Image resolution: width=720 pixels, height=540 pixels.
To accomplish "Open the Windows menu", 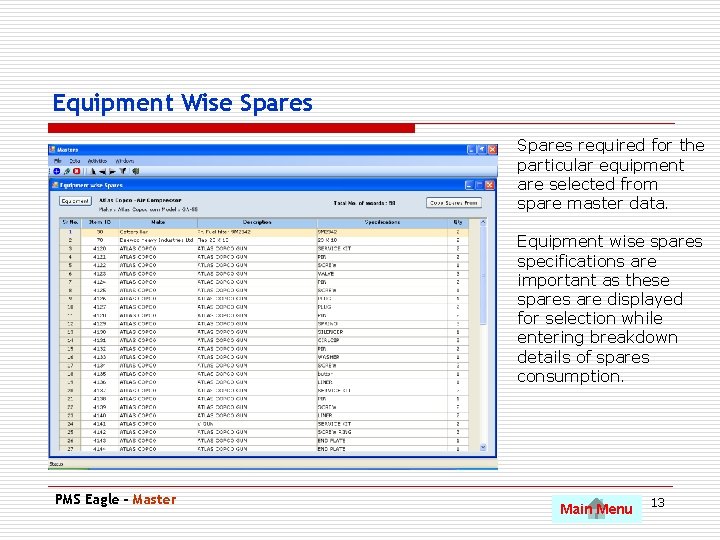I will pos(124,161).
